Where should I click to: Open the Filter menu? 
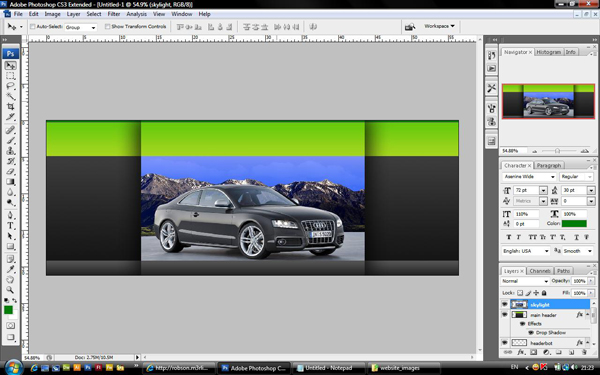coord(114,14)
